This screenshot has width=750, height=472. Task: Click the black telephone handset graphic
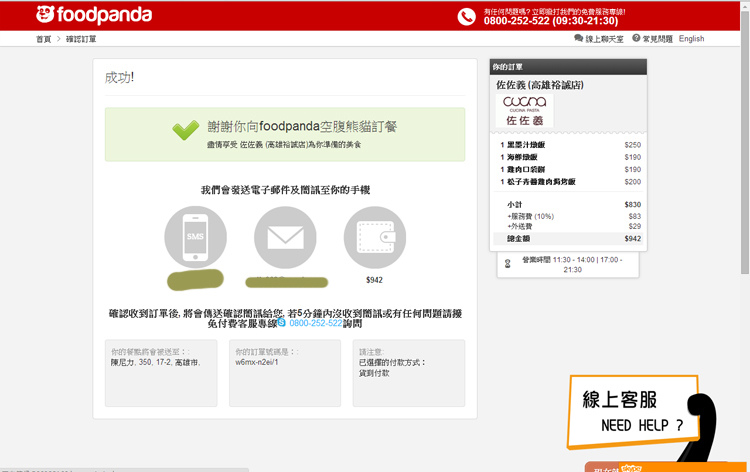(x=701, y=427)
